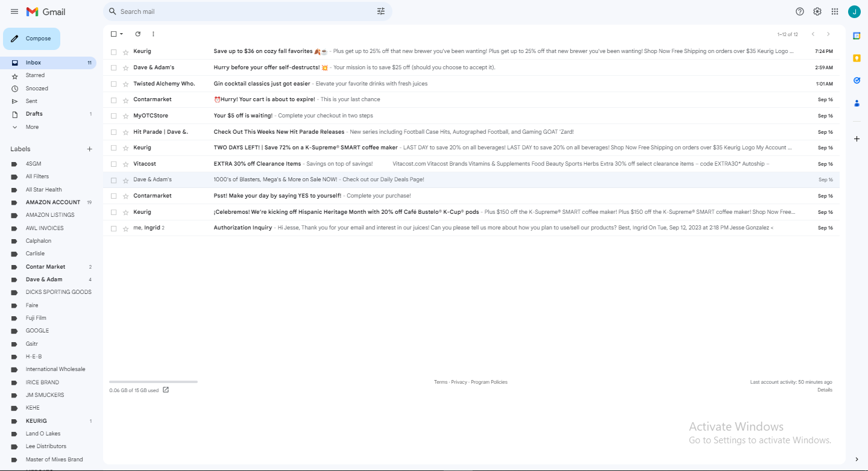Open the main menu hamburger icon
Image resolution: width=868 pixels, height=471 pixels.
(14, 11)
